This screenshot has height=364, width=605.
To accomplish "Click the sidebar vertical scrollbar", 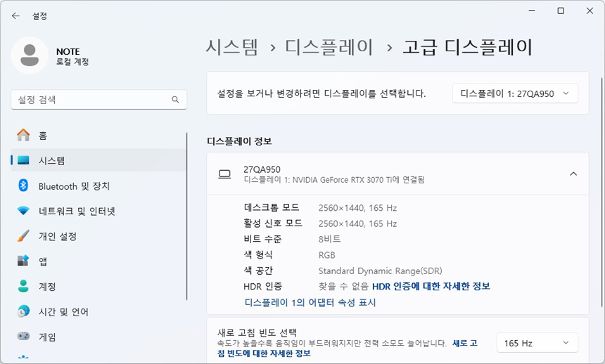I will tap(186, 211).
